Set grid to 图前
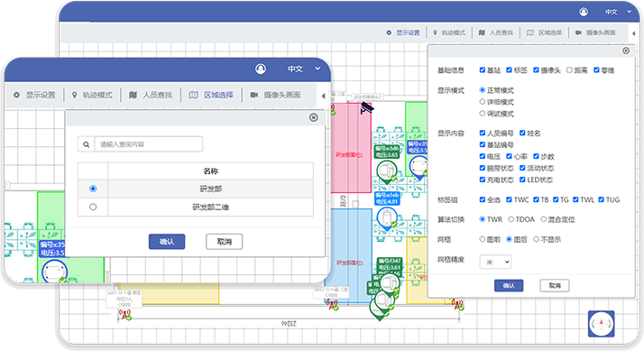Screen dimensions: 644x351 coord(483,239)
